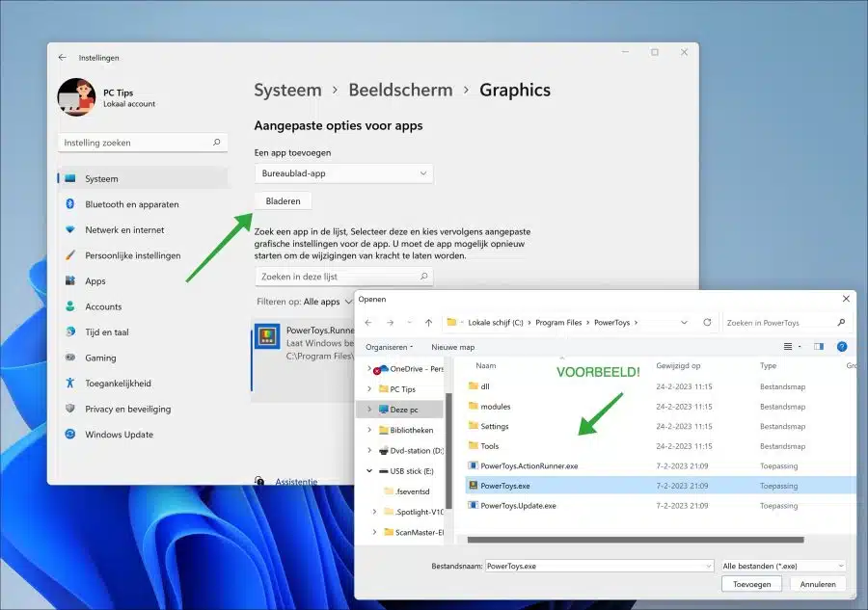Screen dimensions: 868x610
Task: Open Apps settings category
Action: point(143,281)
